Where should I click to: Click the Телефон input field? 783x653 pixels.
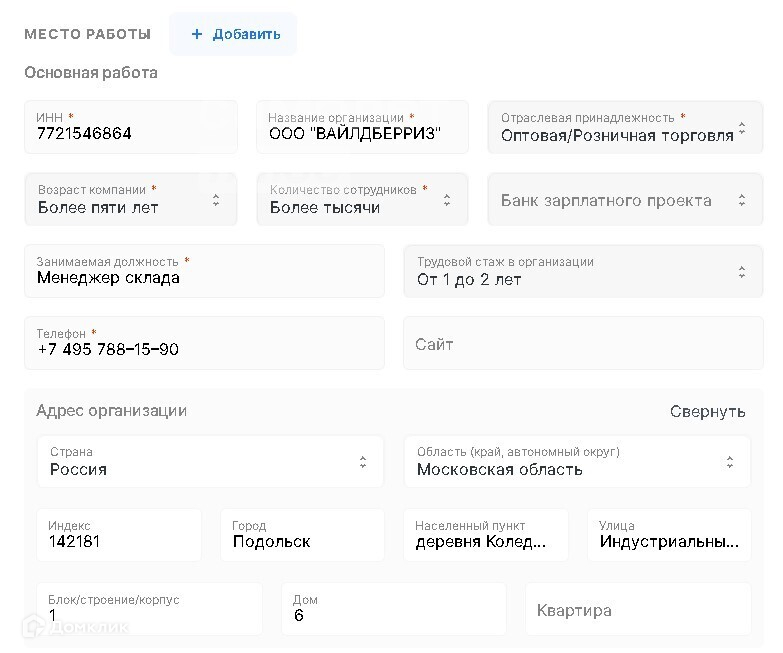tap(204, 344)
